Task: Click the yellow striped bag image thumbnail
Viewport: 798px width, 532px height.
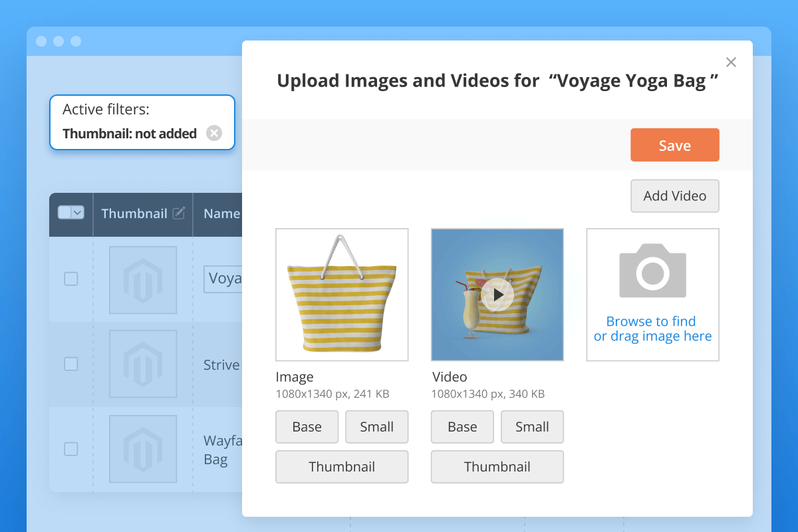Action: point(342,295)
